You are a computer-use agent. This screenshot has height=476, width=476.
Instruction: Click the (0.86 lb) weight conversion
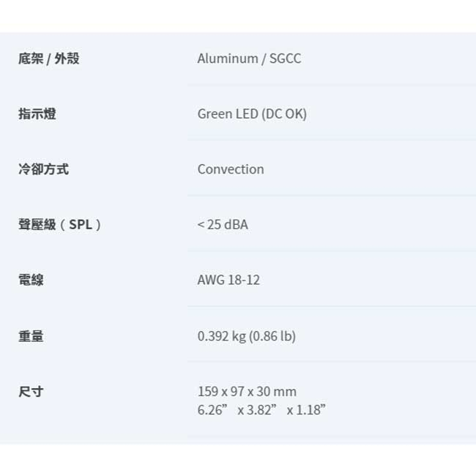coord(272,336)
